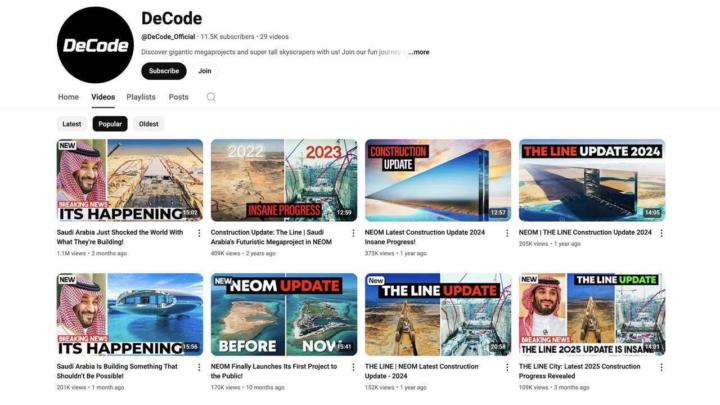The width and height of the screenshot is (720, 405).
Task: Open 'THE LINE | NEOM Latest Construction Update - 2024' title
Action: (422, 371)
